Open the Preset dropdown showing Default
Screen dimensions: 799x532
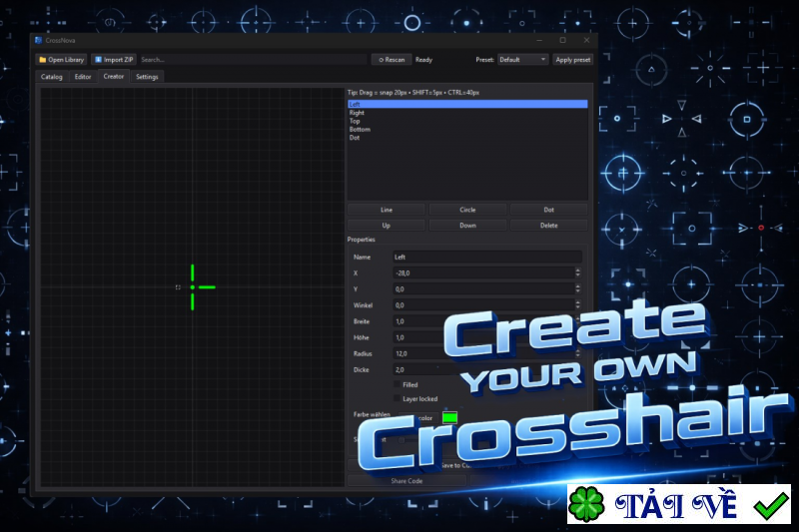click(522, 60)
